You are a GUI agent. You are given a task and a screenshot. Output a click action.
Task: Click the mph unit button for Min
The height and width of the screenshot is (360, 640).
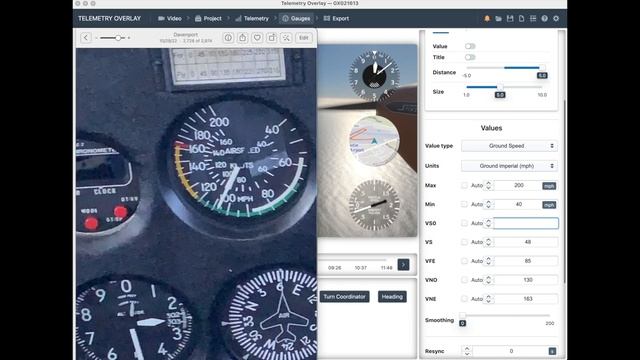click(x=549, y=204)
